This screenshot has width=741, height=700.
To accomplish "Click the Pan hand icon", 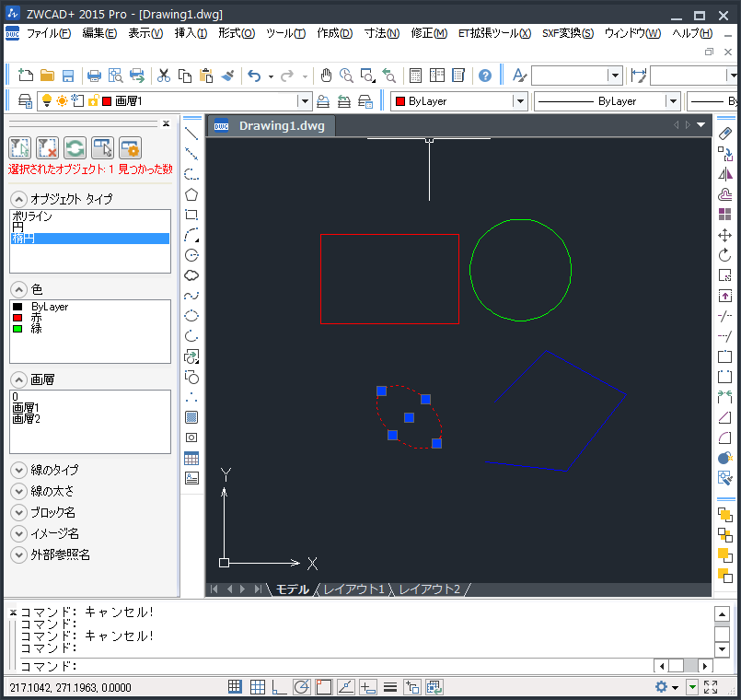I will pyautogui.click(x=326, y=76).
